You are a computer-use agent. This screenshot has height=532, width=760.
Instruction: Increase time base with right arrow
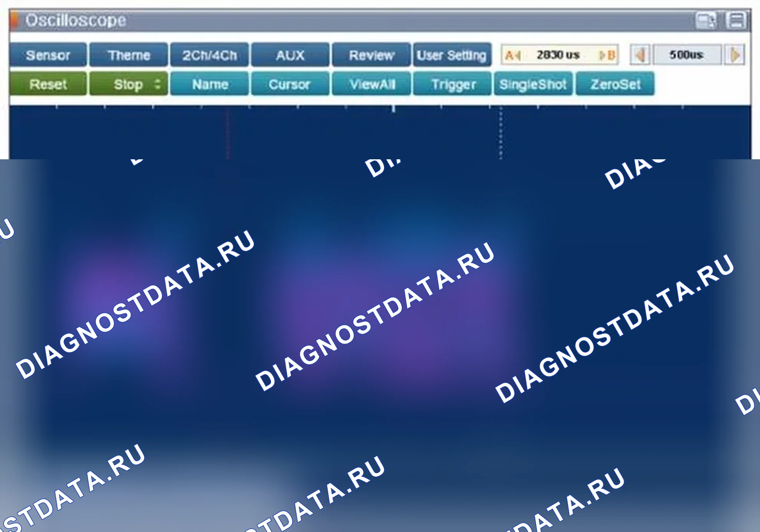click(x=735, y=55)
